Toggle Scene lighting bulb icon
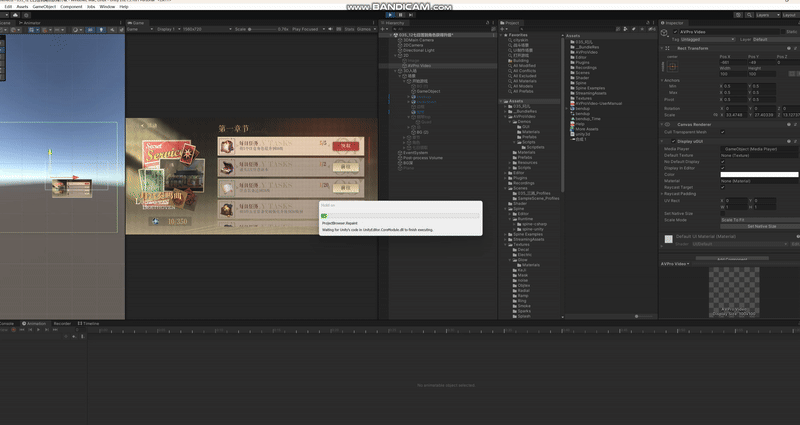 [x=101, y=30]
